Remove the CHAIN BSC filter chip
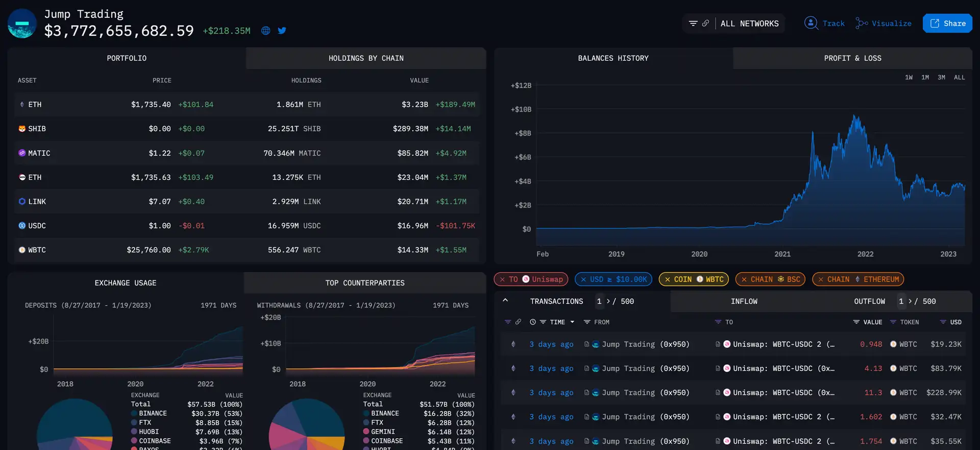The width and height of the screenshot is (980, 450). tap(744, 279)
